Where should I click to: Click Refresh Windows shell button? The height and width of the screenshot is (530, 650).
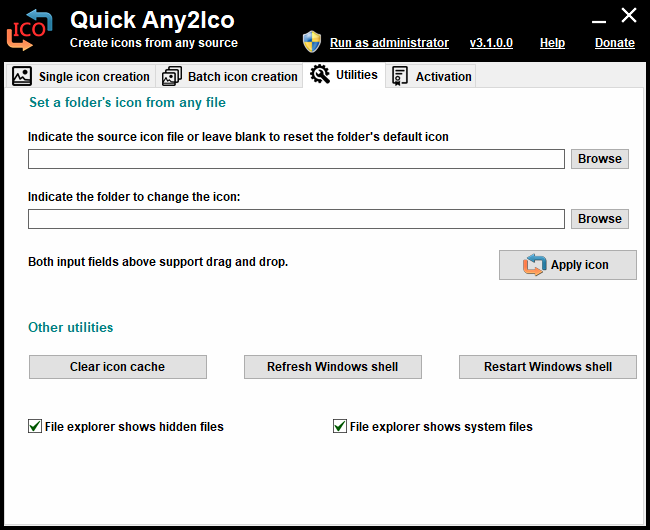coord(333,367)
